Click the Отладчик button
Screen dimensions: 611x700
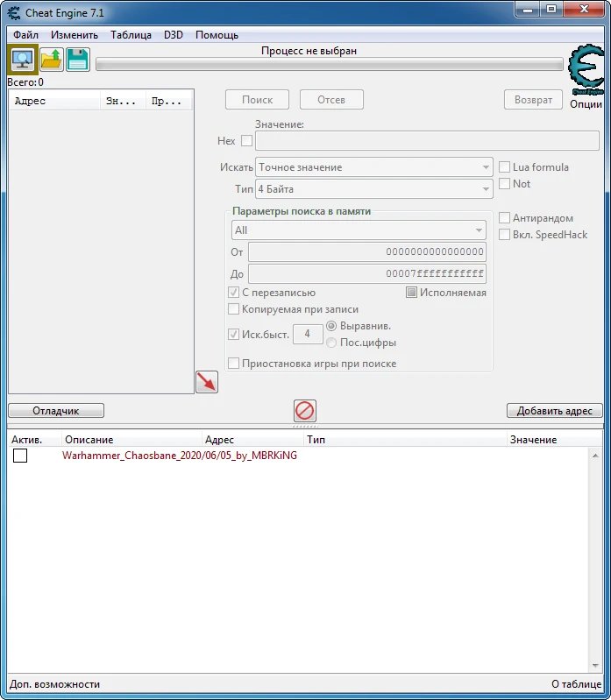click(56, 411)
